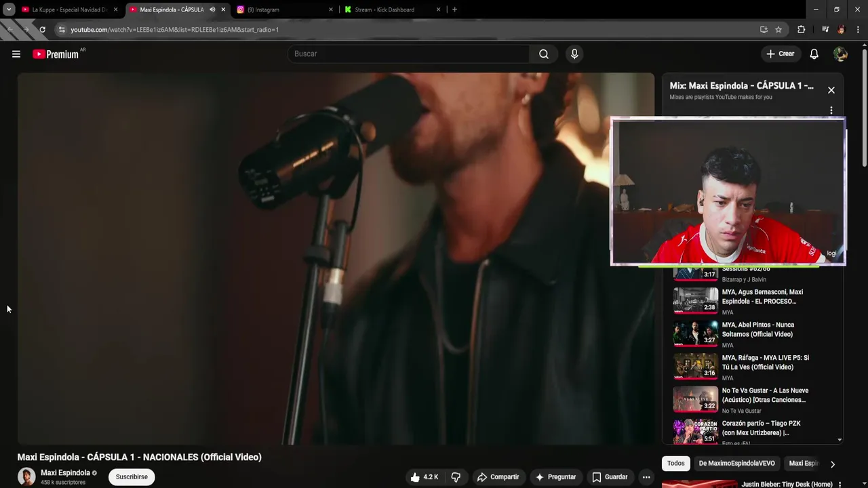Open more actions ellipsis under video
Viewport: 868px width, 488px height.
pos(646,477)
